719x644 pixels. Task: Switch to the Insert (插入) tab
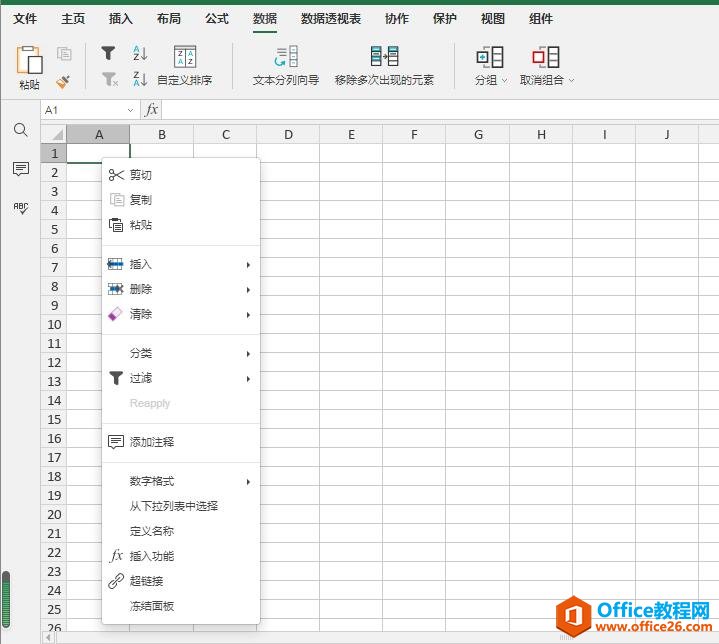pyautogui.click(x=121, y=19)
